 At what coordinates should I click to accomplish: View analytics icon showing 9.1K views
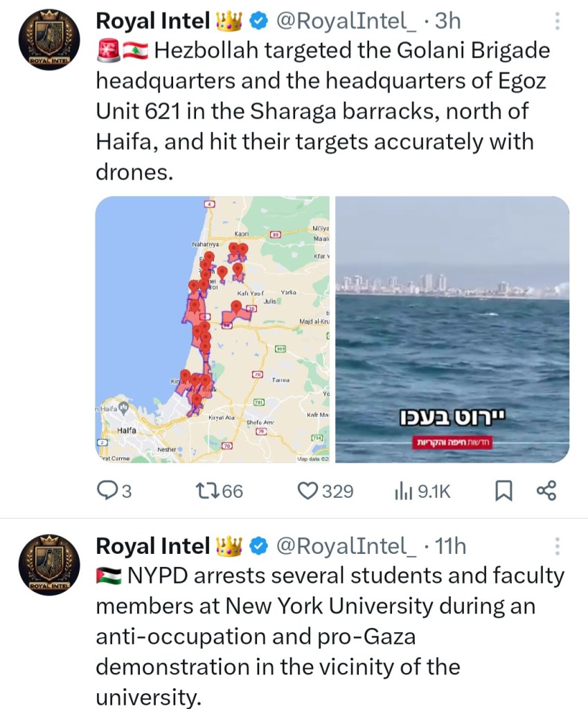pyautogui.click(x=403, y=491)
